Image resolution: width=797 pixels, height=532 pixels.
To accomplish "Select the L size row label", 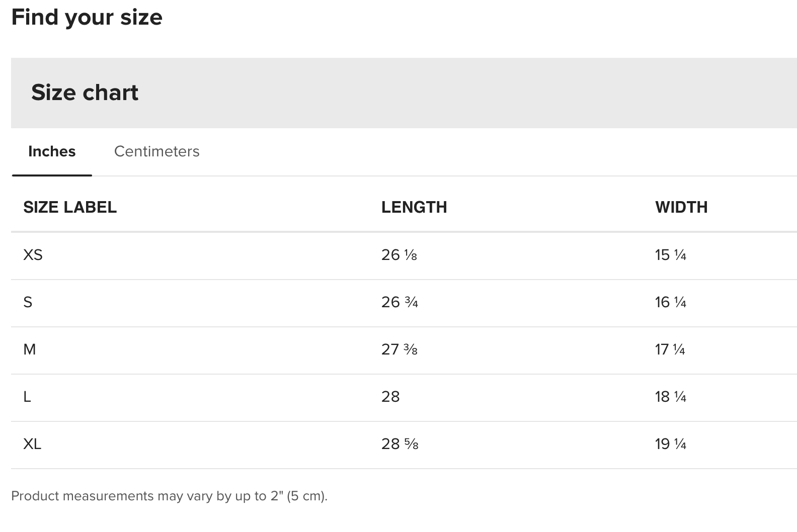I will [27, 397].
